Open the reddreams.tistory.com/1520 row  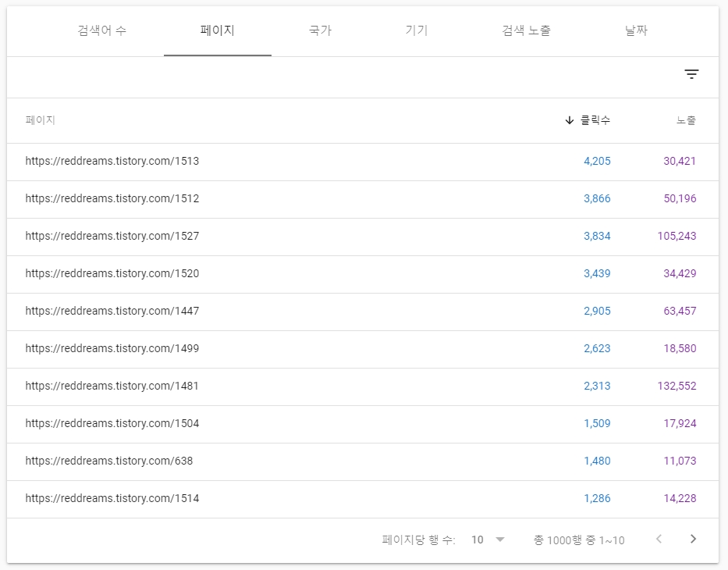pos(363,274)
